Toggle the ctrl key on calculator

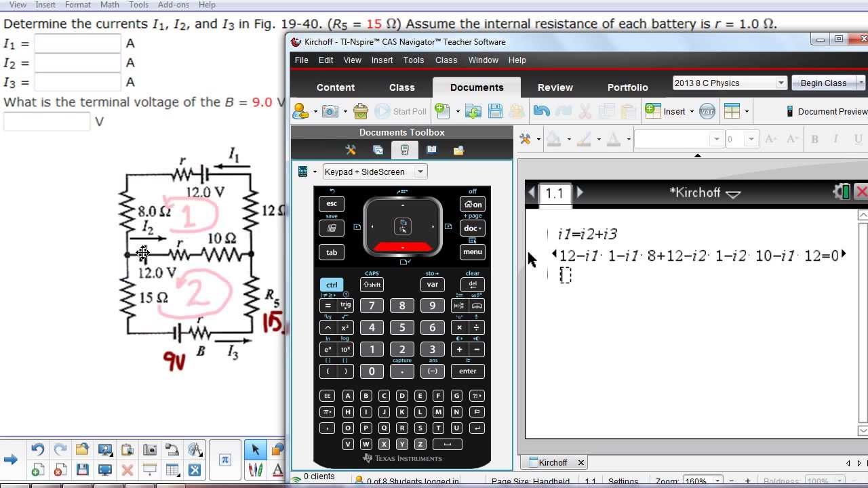click(332, 285)
